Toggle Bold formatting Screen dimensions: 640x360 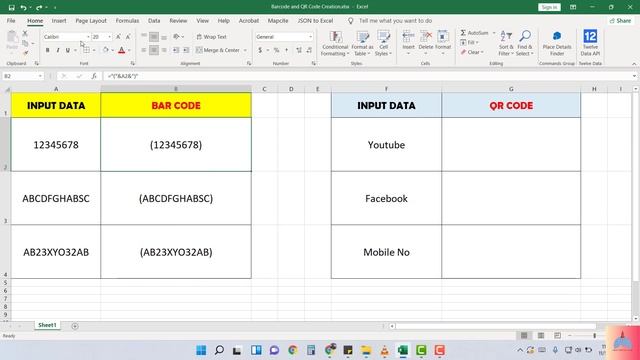coord(48,50)
